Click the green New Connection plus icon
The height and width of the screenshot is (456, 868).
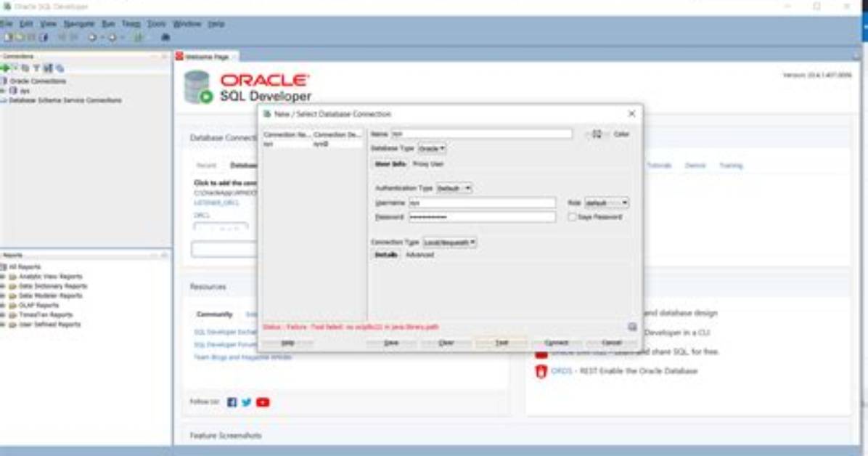click(6, 68)
